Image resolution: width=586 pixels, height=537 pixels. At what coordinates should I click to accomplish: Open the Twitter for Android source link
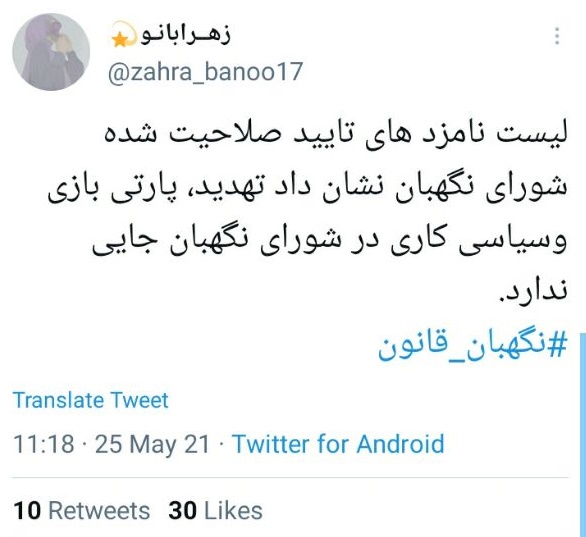(338, 444)
